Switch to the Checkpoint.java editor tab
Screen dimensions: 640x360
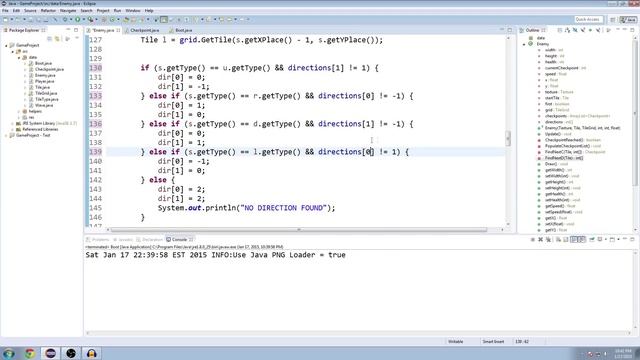click(x=145, y=30)
